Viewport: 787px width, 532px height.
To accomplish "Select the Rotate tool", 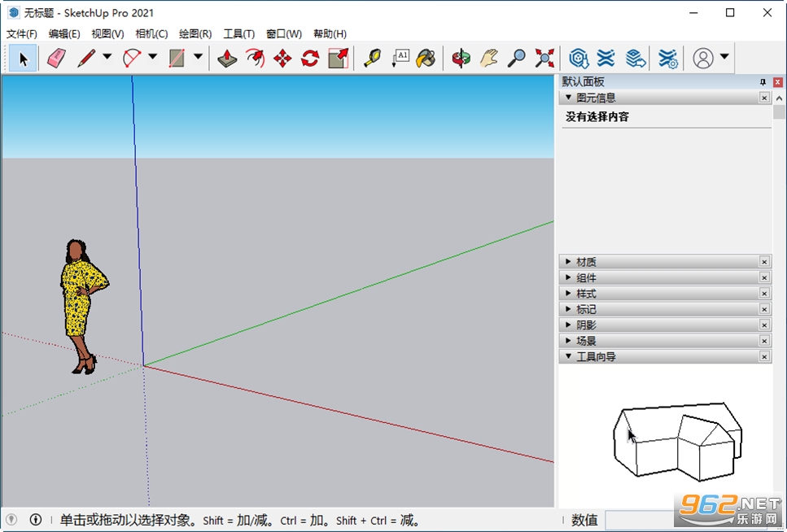I will click(310, 59).
